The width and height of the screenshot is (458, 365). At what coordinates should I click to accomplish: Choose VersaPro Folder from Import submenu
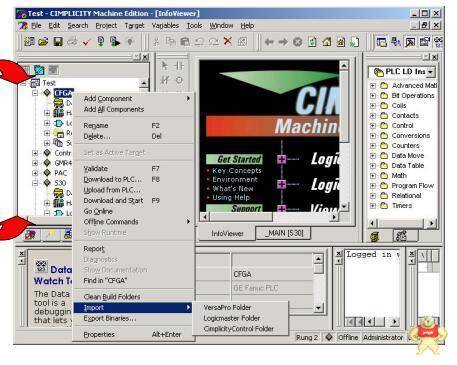click(x=227, y=307)
